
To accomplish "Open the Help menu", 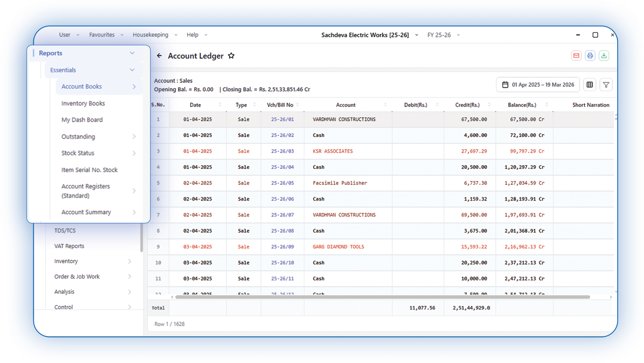I will coord(197,35).
